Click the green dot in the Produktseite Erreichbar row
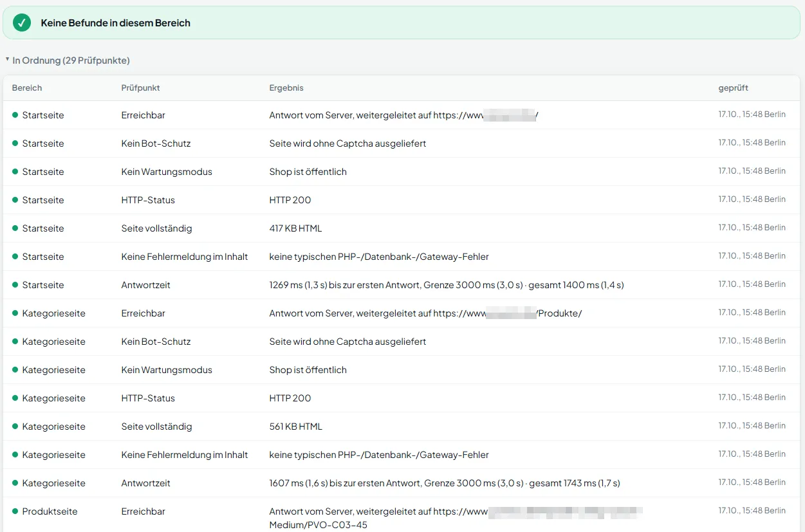 coord(15,511)
